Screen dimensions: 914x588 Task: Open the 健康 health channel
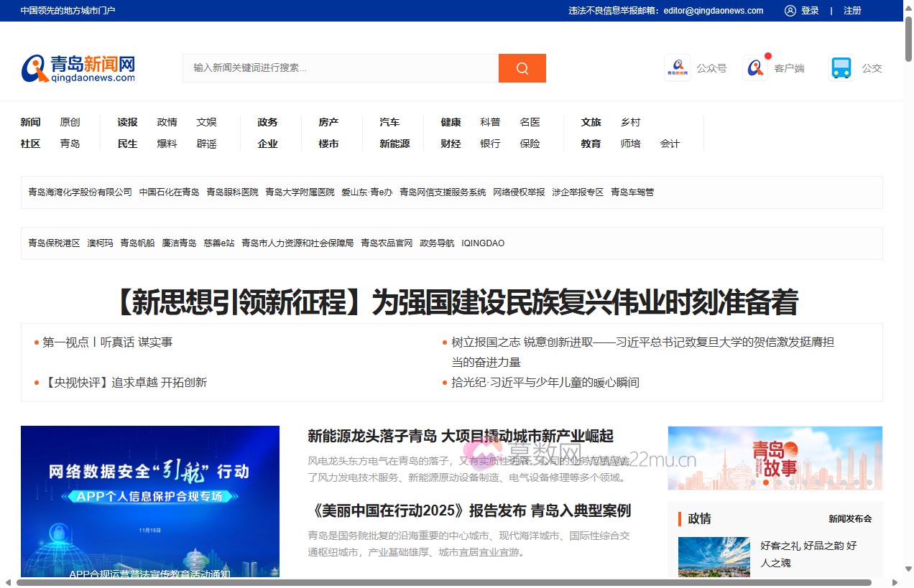pyautogui.click(x=451, y=122)
